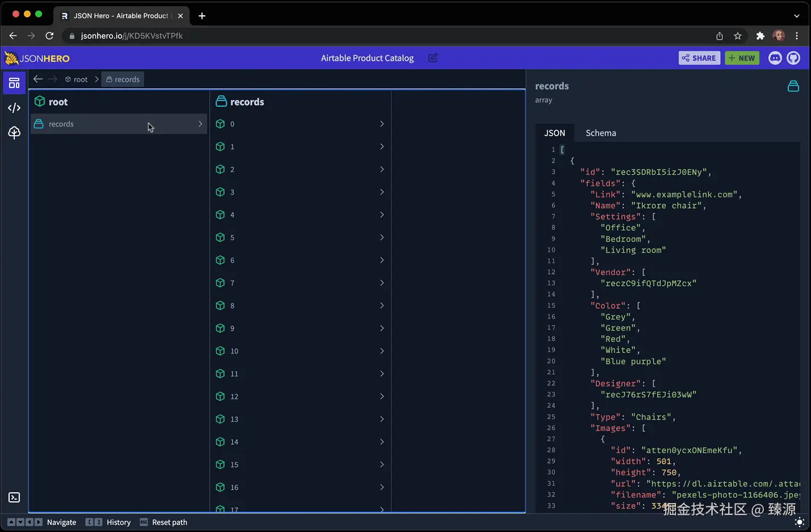811x532 pixels.
Task: Open the column view sidebar icon
Action: tap(14, 83)
